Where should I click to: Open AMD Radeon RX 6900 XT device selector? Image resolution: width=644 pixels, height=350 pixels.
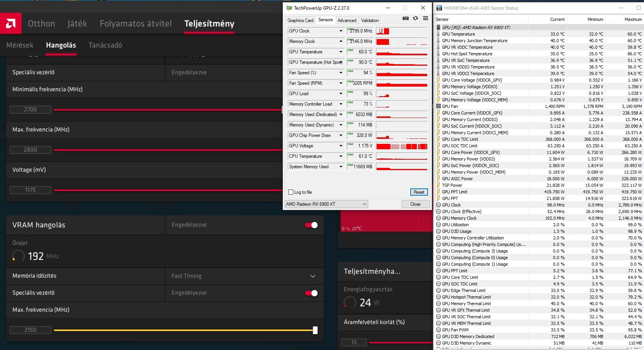[326, 204]
